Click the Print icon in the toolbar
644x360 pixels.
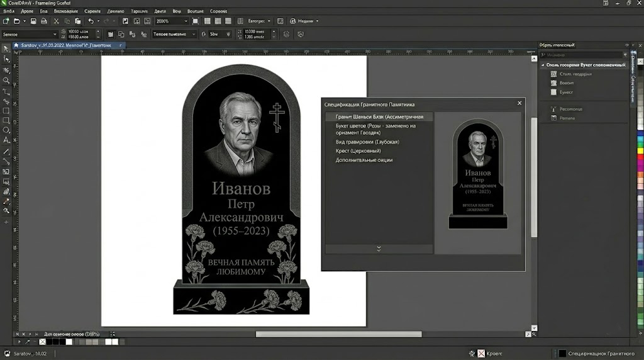(x=43, y=21)
